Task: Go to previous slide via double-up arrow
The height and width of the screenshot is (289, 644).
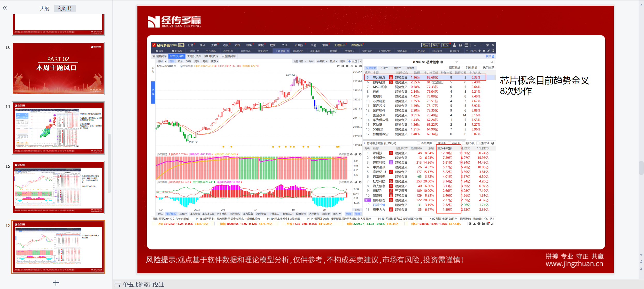Action: [x=641, y=262]
